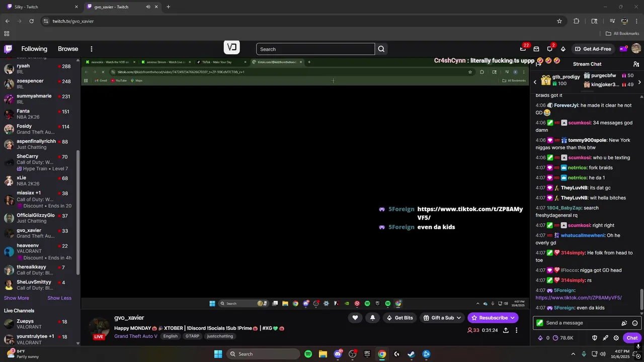Click the justchatting tag
The width and height of the screenshot is (644, 362).
coord(220,336)
